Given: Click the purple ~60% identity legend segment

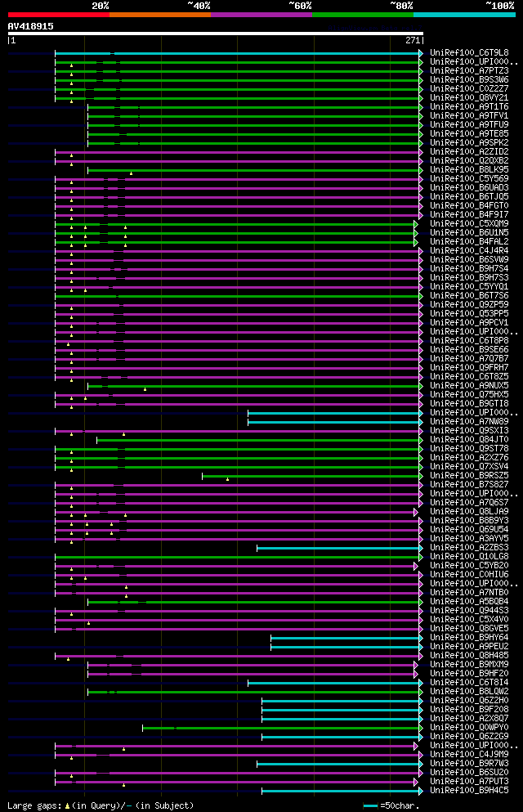Looking at the screenshot, I should [261, 15].
